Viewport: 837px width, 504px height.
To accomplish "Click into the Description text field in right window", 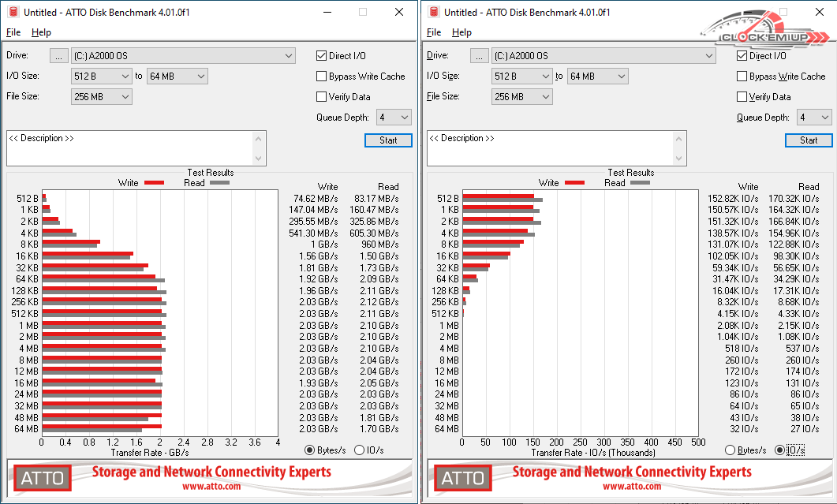I will coord(549,148).
